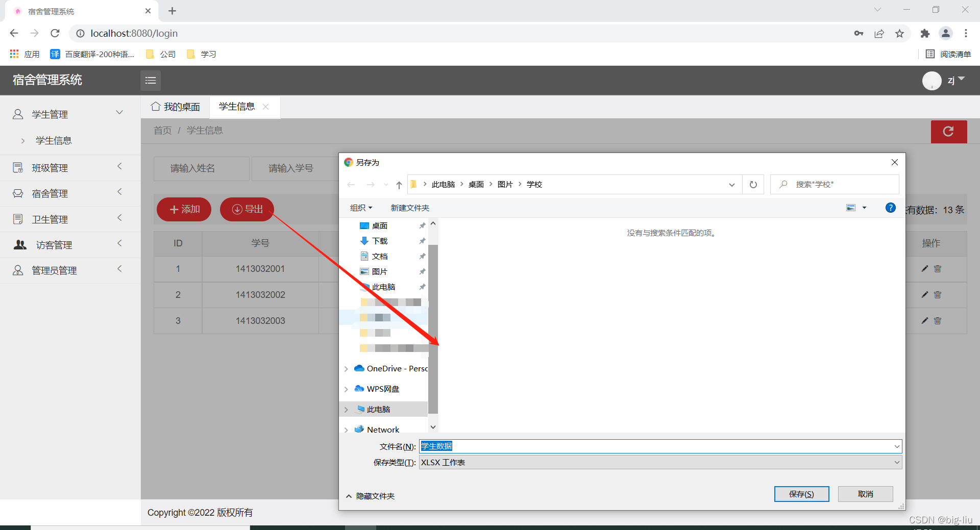This screenshot has width=980, height=530.
Task: Expand the Network tree node
Action: [346, 430]
